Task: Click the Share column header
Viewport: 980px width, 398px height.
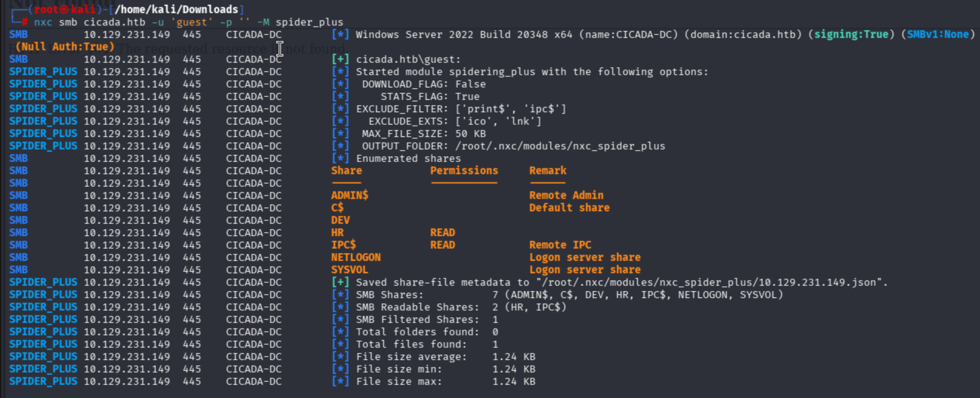Action: point(346,171)
